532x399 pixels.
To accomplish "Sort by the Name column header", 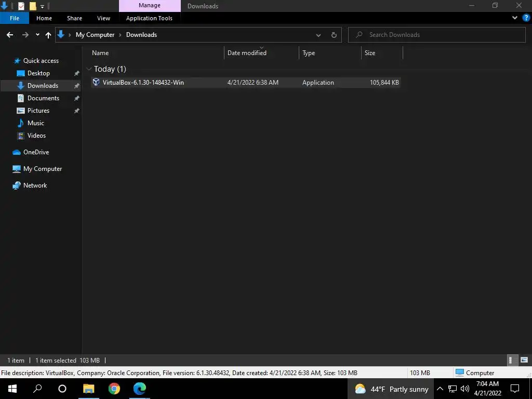I will [100, 53].
